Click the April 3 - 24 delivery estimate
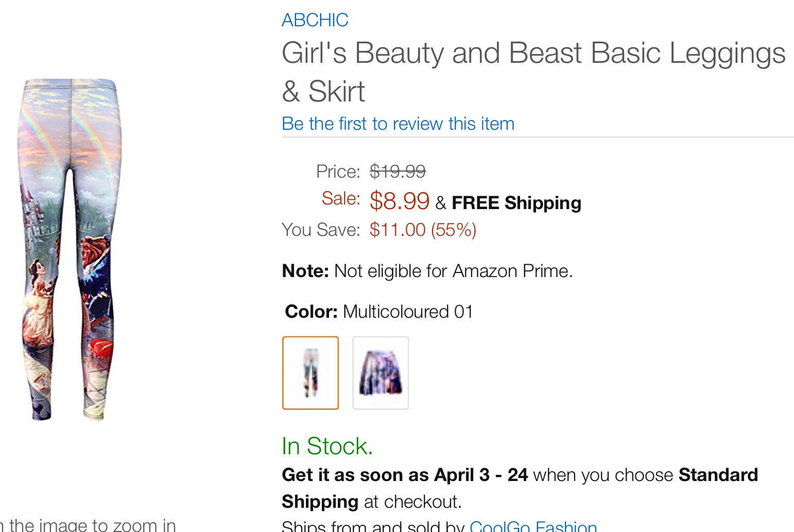 481,475
